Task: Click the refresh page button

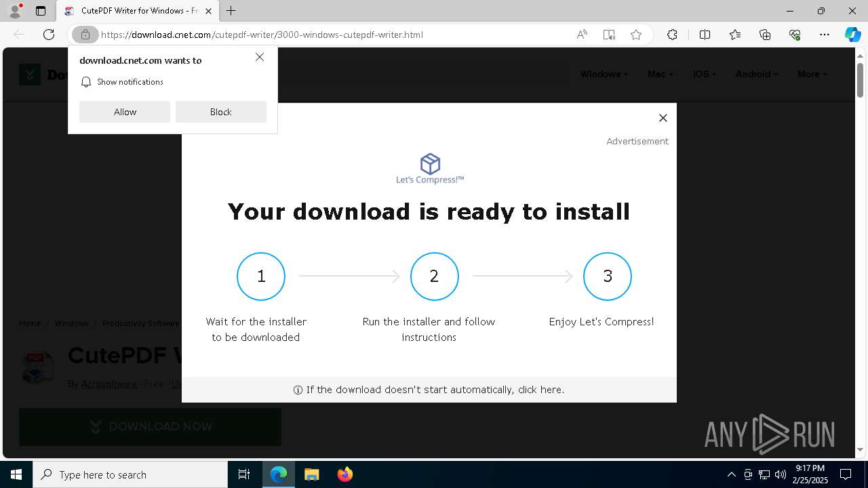Action: click(49, 35)
